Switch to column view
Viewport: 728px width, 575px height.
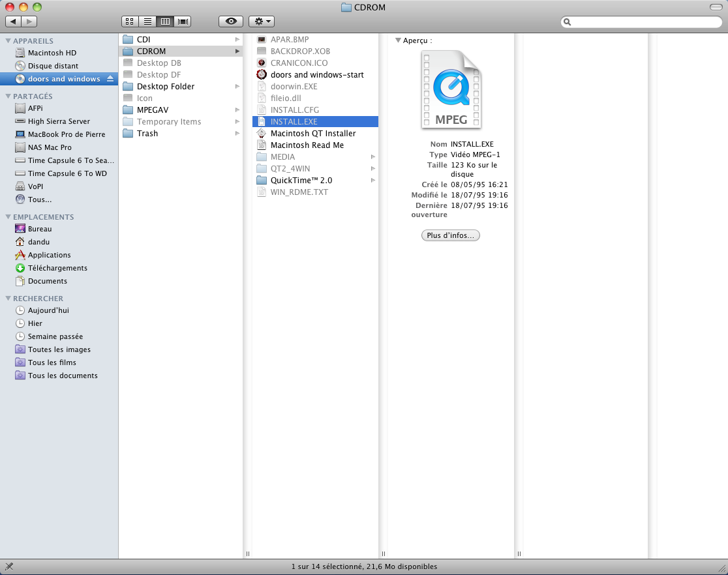165,22
